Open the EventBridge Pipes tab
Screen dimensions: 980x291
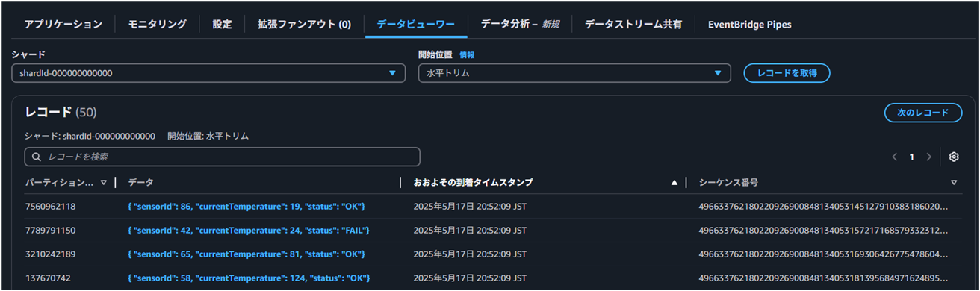[750, 24]
